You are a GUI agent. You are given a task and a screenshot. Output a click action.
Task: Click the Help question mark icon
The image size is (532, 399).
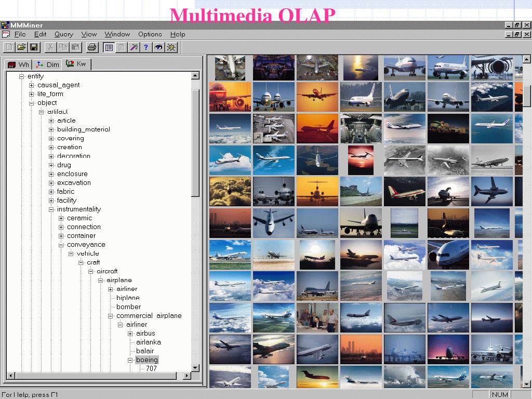click(146, 47)
